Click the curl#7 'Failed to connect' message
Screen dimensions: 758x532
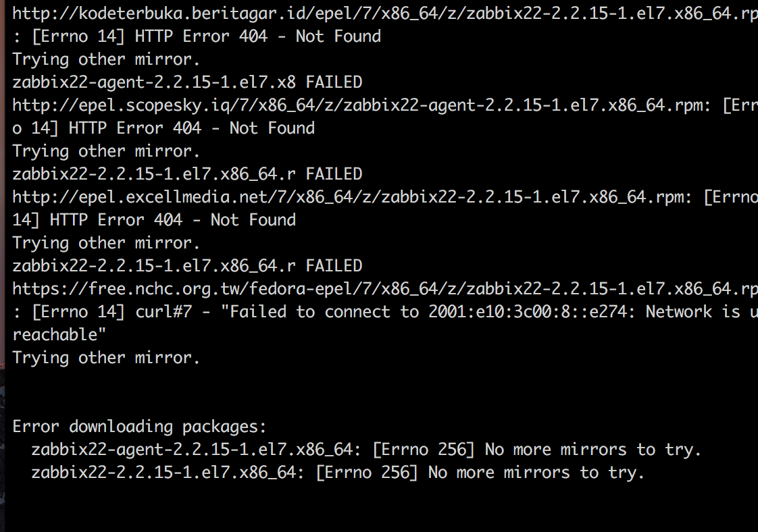(385, 312)
